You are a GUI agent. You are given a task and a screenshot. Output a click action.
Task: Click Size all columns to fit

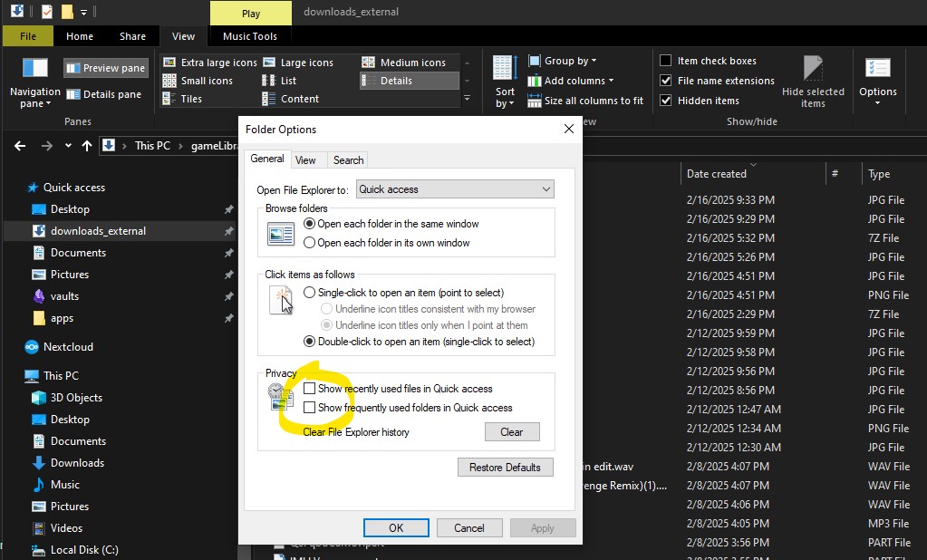click(587, 100)
